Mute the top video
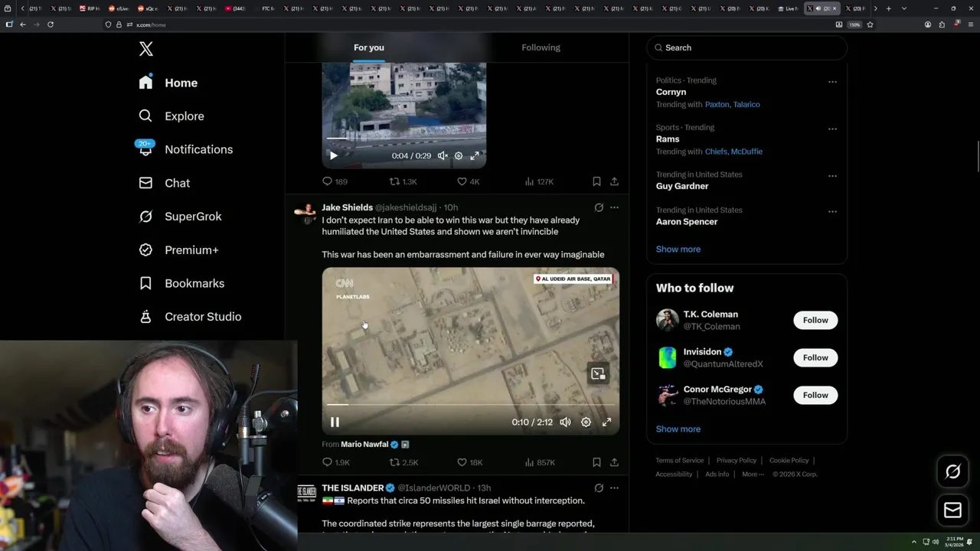980x551 pixels. pos(443,155)
